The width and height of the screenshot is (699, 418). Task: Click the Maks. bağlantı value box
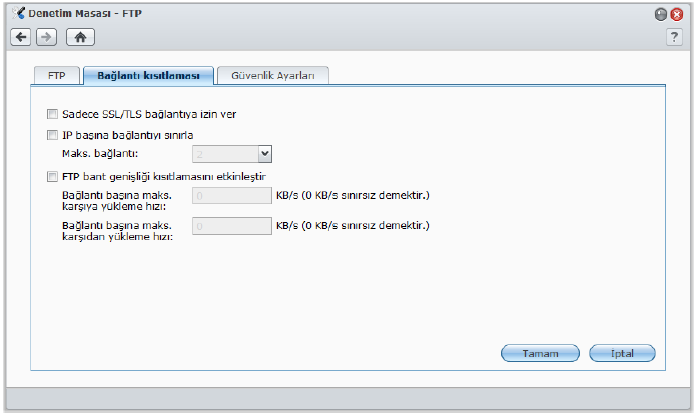click(225, 153)
